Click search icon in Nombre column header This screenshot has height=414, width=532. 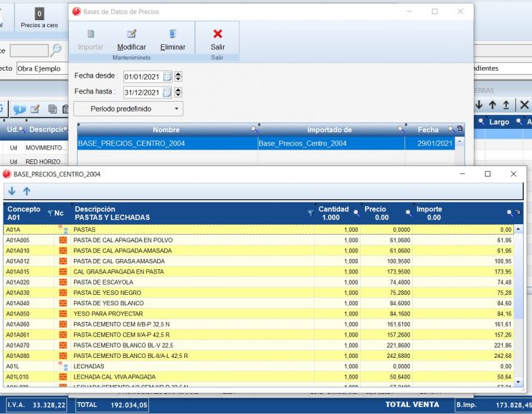tap(254, 129)
